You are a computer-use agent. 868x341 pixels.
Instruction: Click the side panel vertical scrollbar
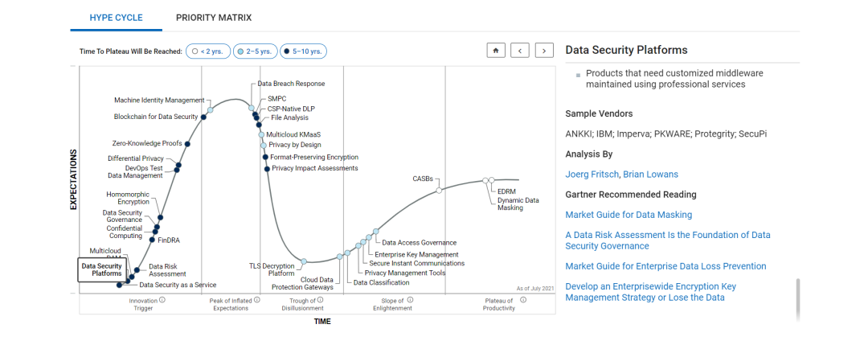pyautogui.click(x=797, y=299)
